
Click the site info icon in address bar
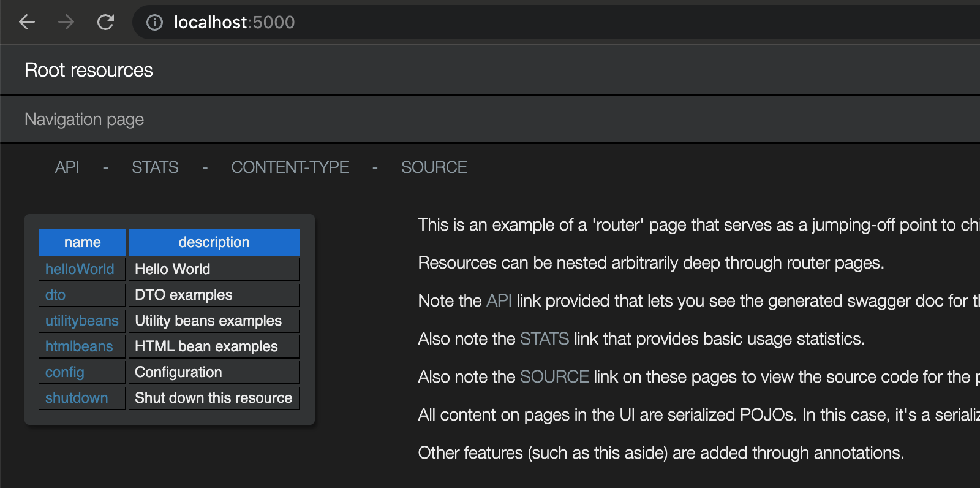pyautogui.click(x=155, y=23)
